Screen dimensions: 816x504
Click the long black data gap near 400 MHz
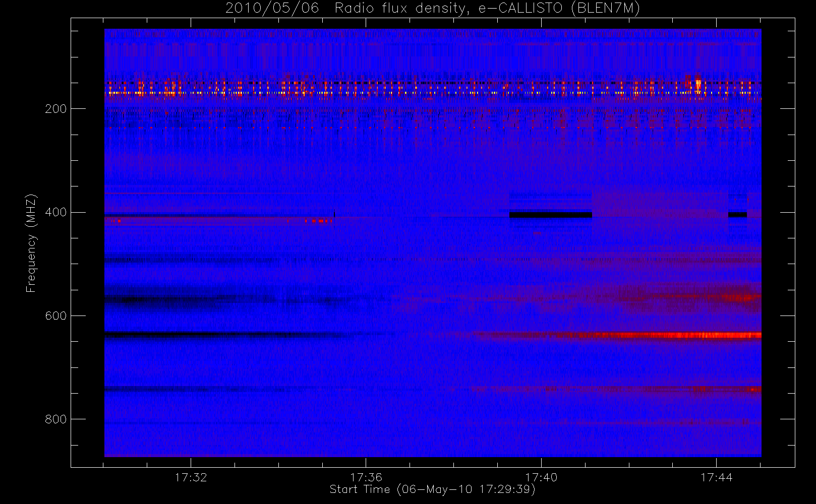550,215
